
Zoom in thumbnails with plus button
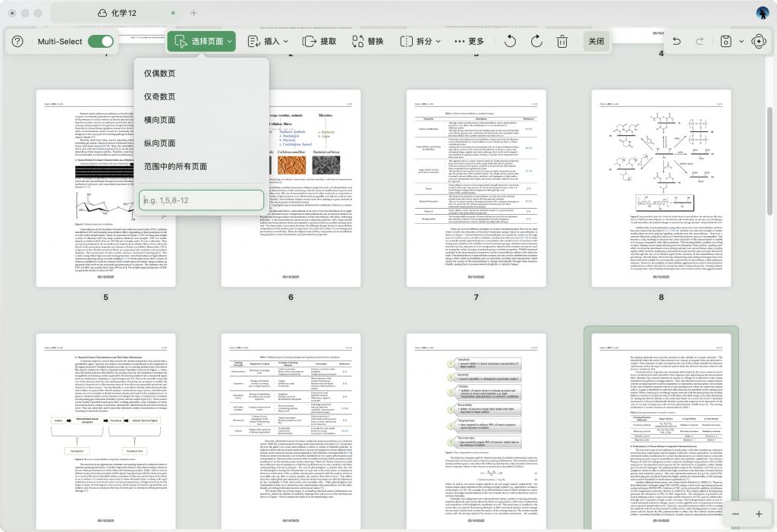[x=758, y=514]
